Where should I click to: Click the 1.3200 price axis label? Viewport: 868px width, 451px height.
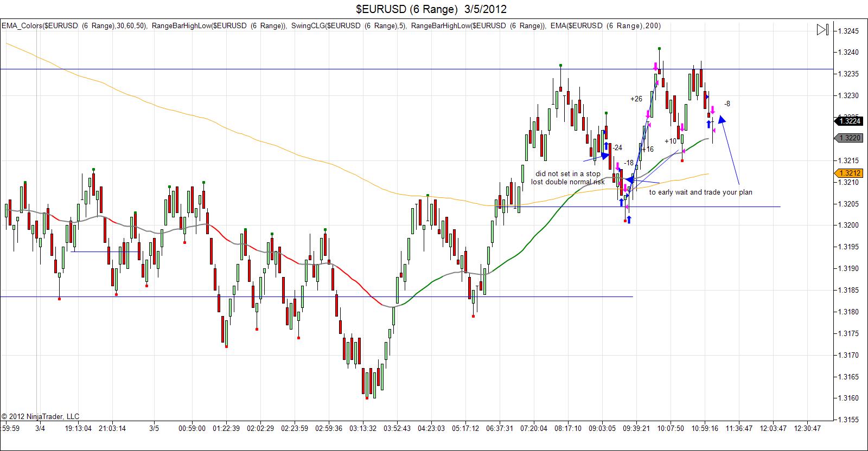[x=848, y=225]
